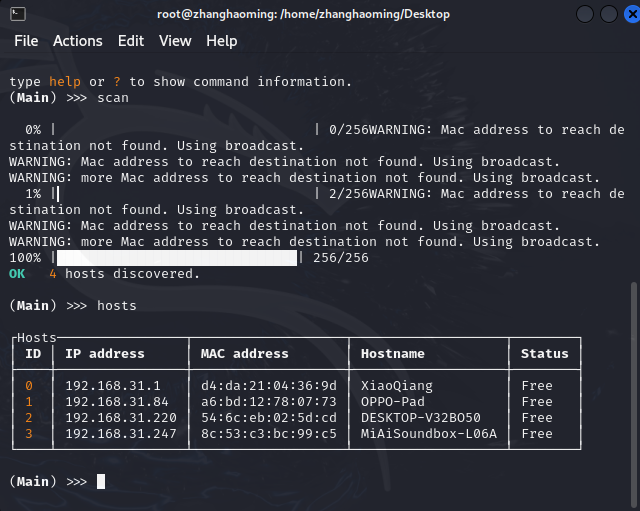Open the Edit menu
Viewport: 640px width, 511px height.
131,41
